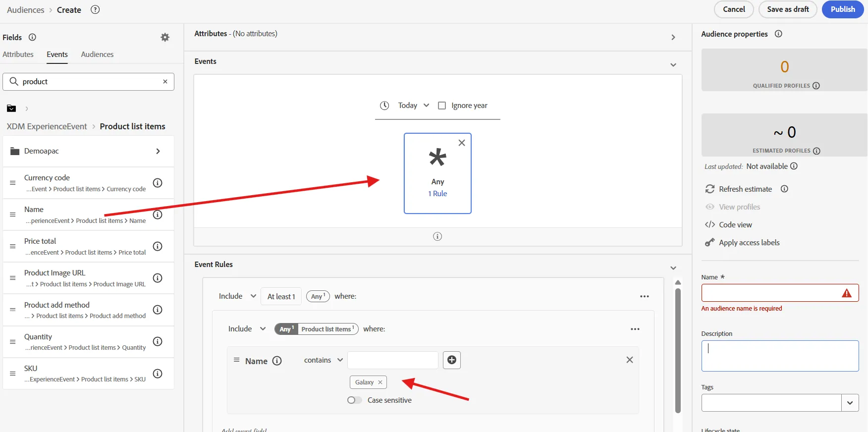The image size is (868, 432).
Task: Show info for Name rule field
Action: (x=277, y=361)
